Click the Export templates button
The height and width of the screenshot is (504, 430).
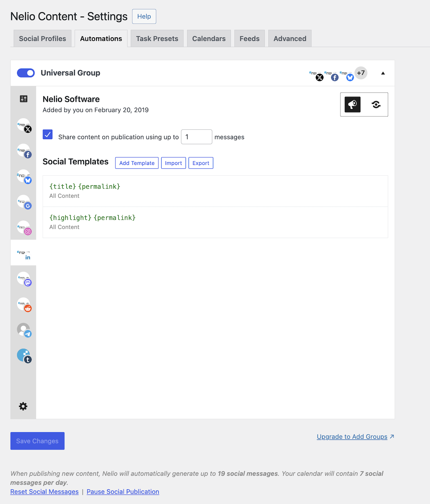(x=201, y=163)
